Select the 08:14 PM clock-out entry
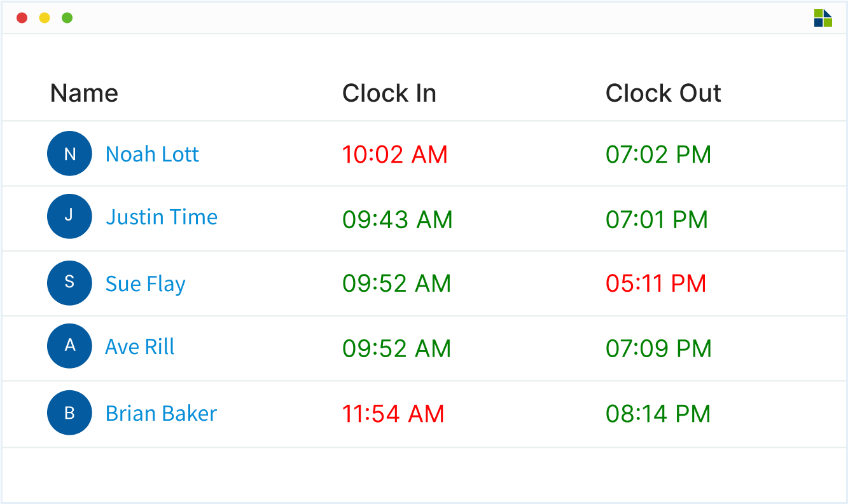 [x=658, y=414]
